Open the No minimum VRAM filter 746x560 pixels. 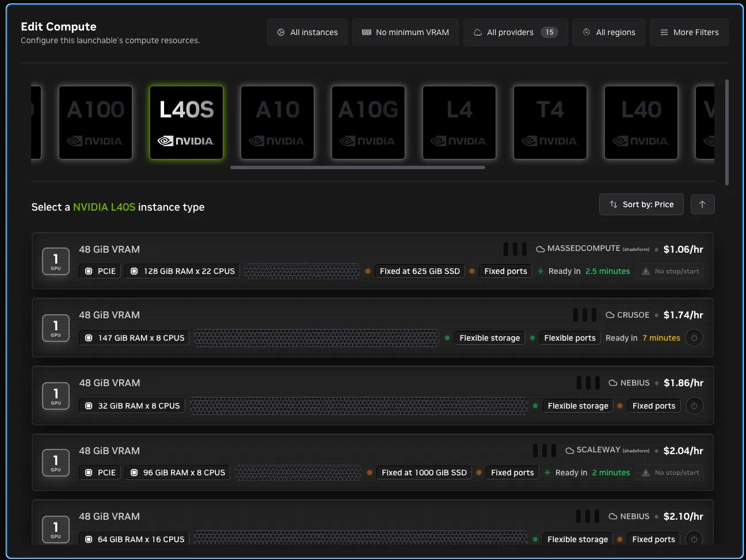coord(405,32)
